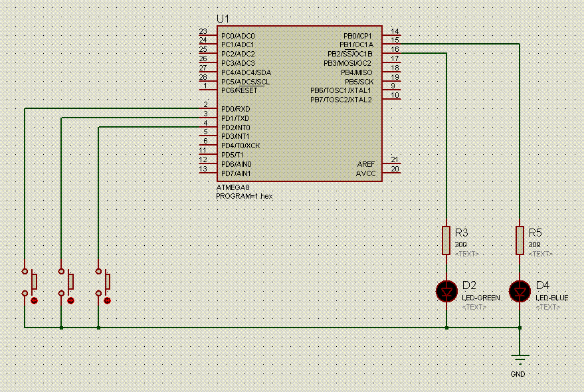Toggle red latch dot of PD0/RXD button
This screenshot has height=392, width=584.
point(34,301)
